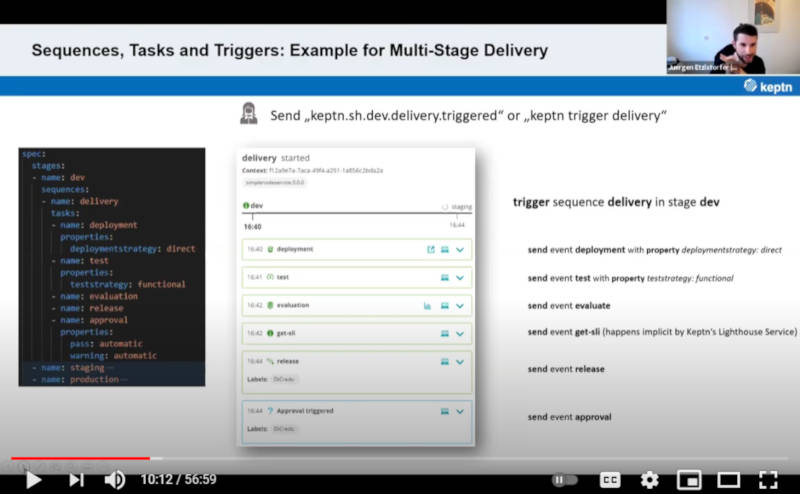Toggle the autoplay switch
Viewport: 800px width, 494px height.
pos(565,480)
